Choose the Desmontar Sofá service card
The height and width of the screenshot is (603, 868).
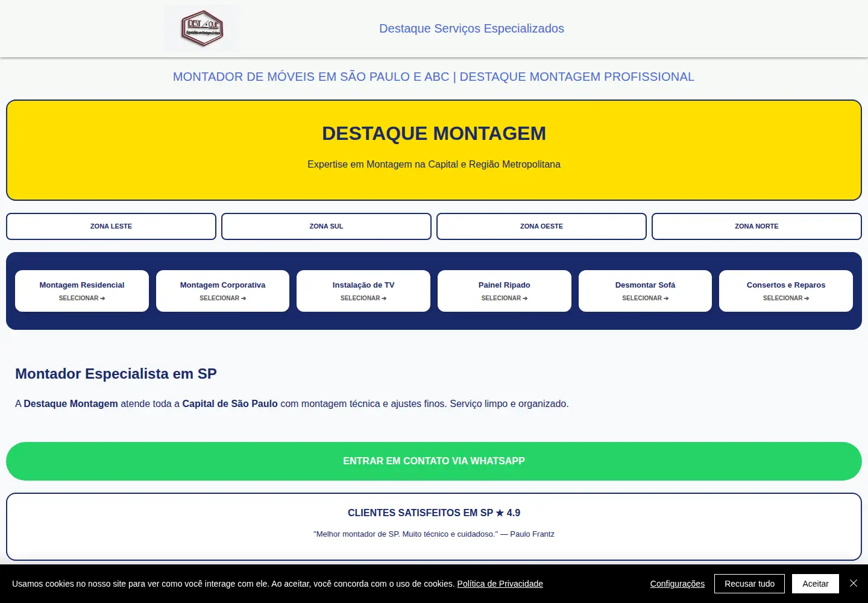645,291
